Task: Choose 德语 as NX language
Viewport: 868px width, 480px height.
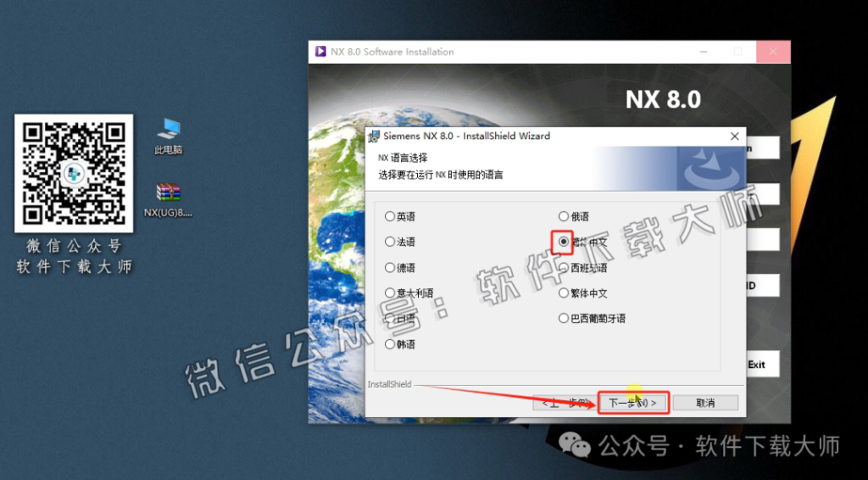Action: click(x=390, y=267)
